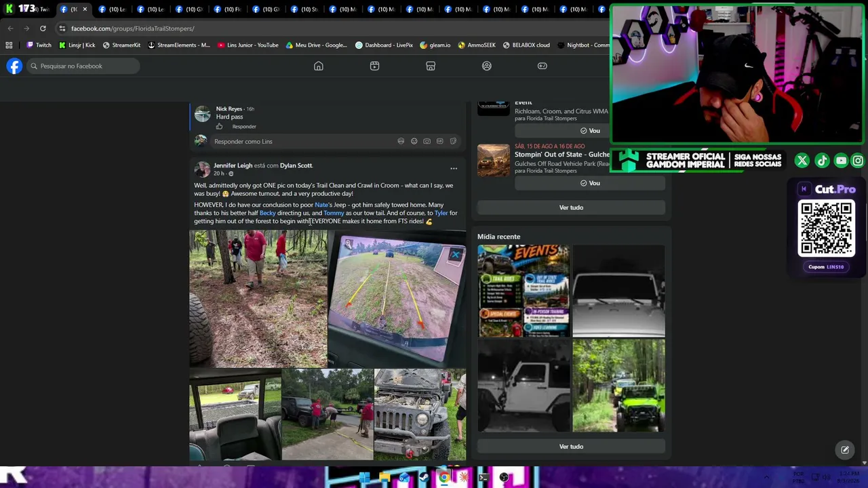Open the StreamerKit bookmark
The width and height of the screenshot is (868, 488).
coord(121,45)
